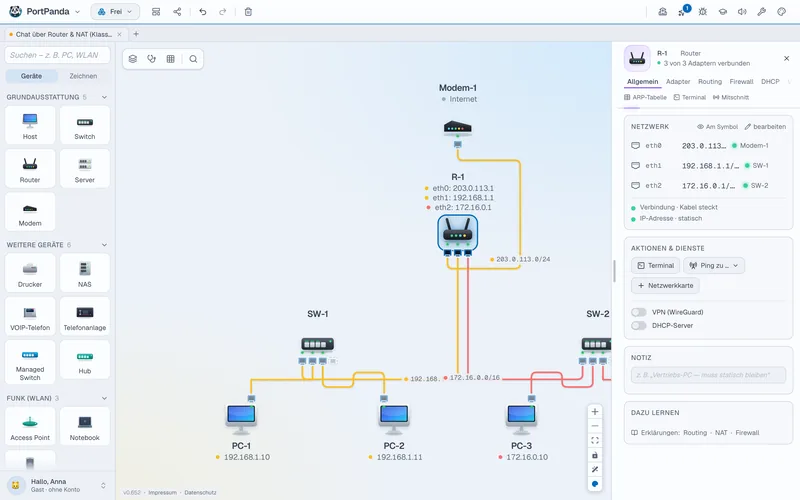Open the templates layout icon in toolbar
The image size is (800, 500).
tap(156, 12)
